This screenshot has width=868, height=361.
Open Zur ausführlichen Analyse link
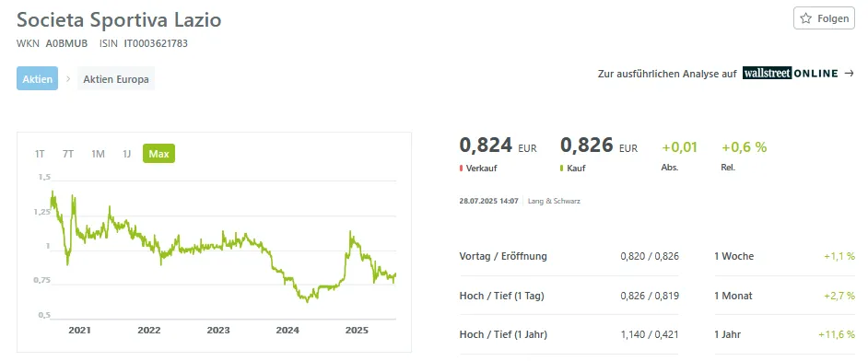coord(667,74)
